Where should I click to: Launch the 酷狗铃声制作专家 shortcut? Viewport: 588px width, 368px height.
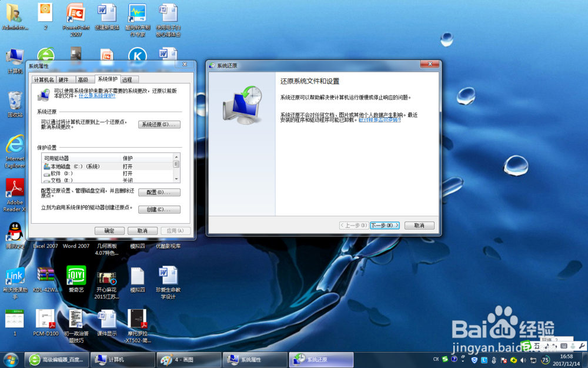tap(137, 20)
